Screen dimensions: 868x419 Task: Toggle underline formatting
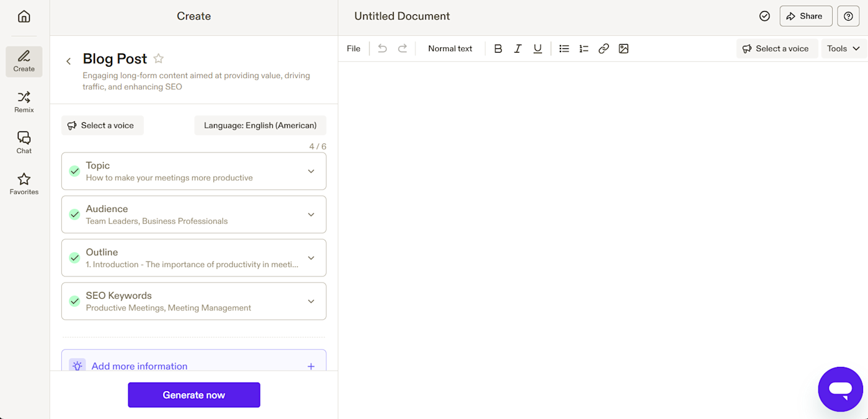(538, 48)
